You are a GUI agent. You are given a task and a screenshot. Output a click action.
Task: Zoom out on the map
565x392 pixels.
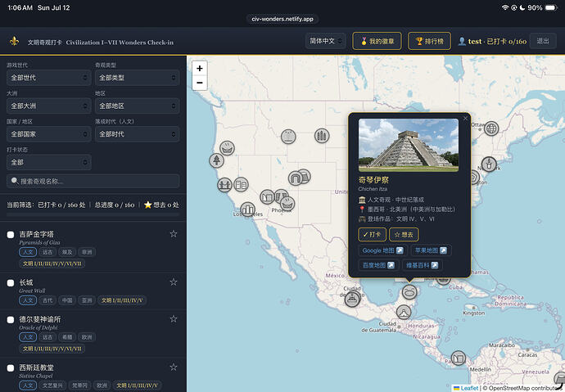199,83
